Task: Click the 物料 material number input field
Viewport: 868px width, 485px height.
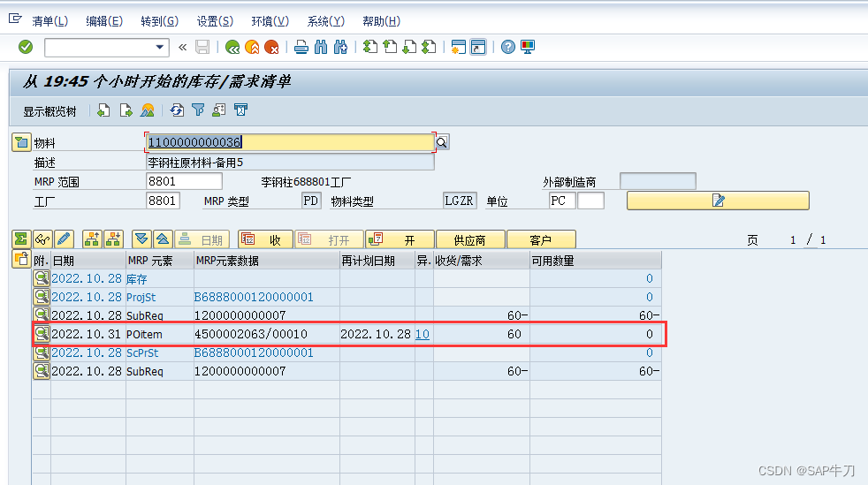Action: pyautogui.click(x=290, y=142)
